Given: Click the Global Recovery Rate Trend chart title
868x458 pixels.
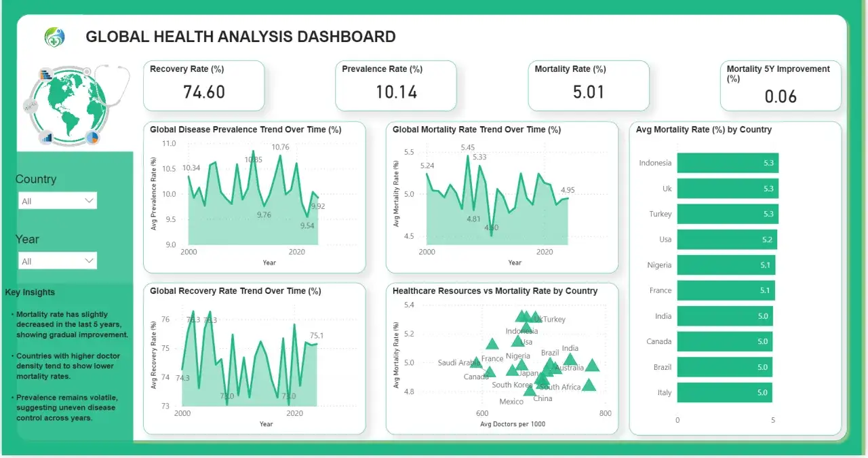Looking at the screenshot, I should click(235, 291).
